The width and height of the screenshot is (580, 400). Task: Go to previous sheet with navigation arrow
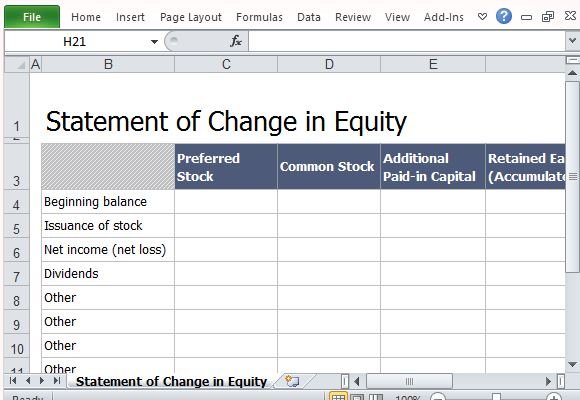(28, 380)
